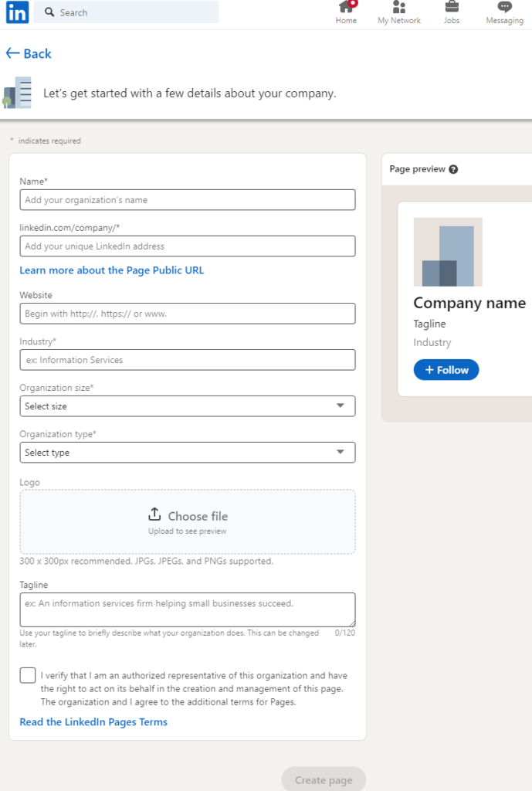Focus the organization Name field
This screenshot has height=791, width=532.
pyautogui.click(x=188, y=200)
